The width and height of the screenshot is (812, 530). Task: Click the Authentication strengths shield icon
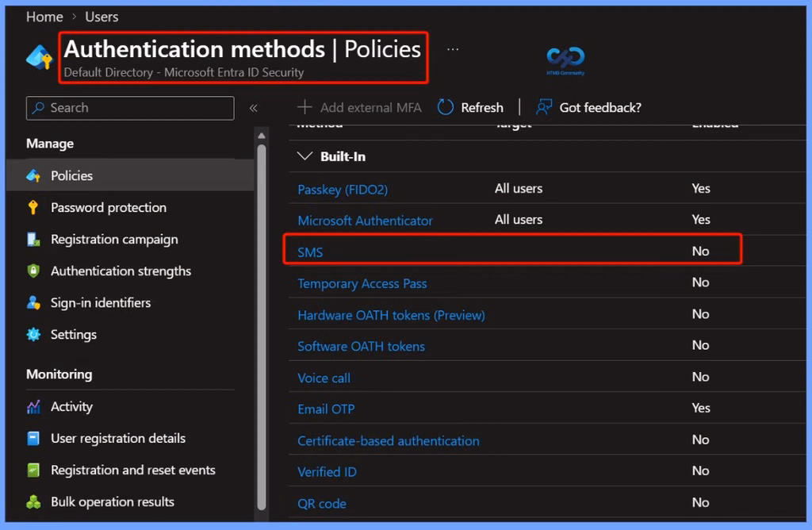click(33, 271)
